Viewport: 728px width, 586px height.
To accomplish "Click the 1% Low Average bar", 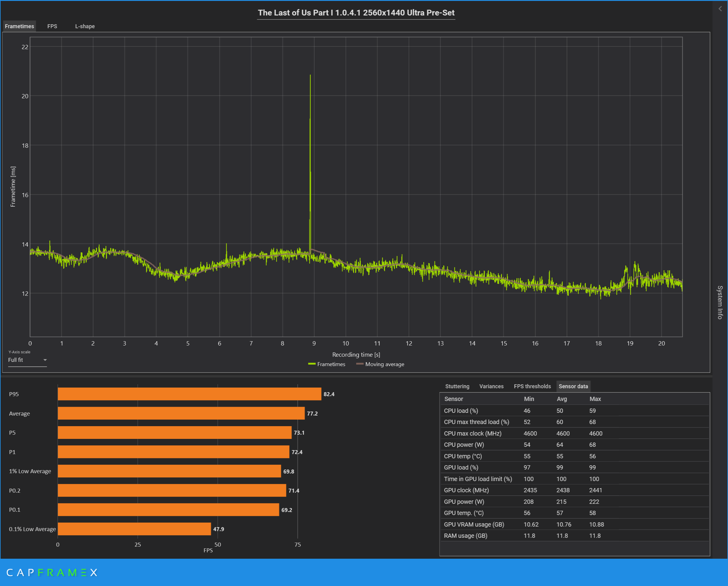I will tap(169, 471).
